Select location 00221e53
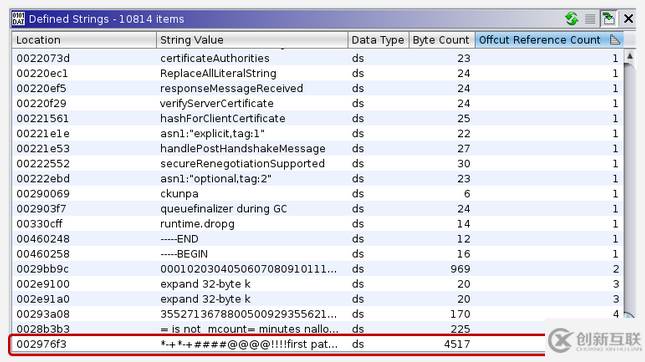Viewport: 645px width, 362px height. click(x=43, y=149)
